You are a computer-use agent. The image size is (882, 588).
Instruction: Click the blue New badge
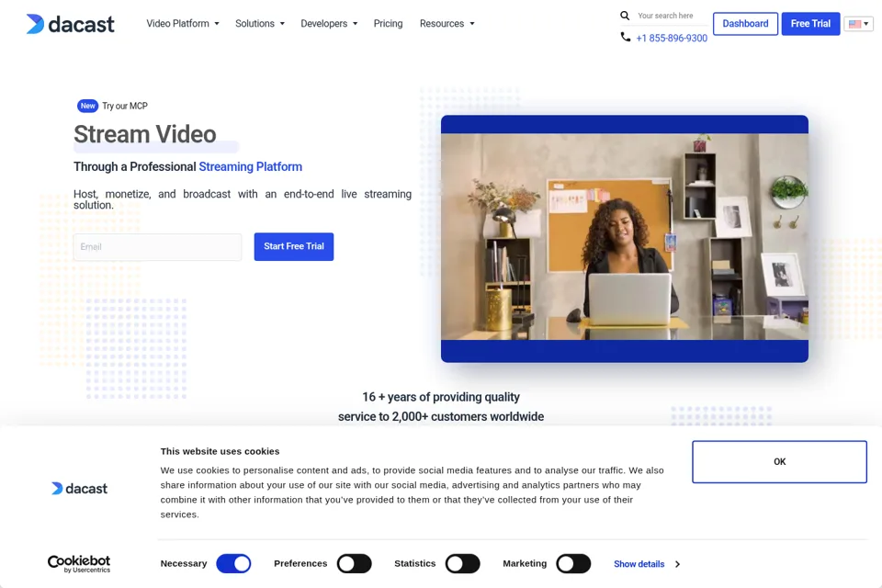point(87,106)
